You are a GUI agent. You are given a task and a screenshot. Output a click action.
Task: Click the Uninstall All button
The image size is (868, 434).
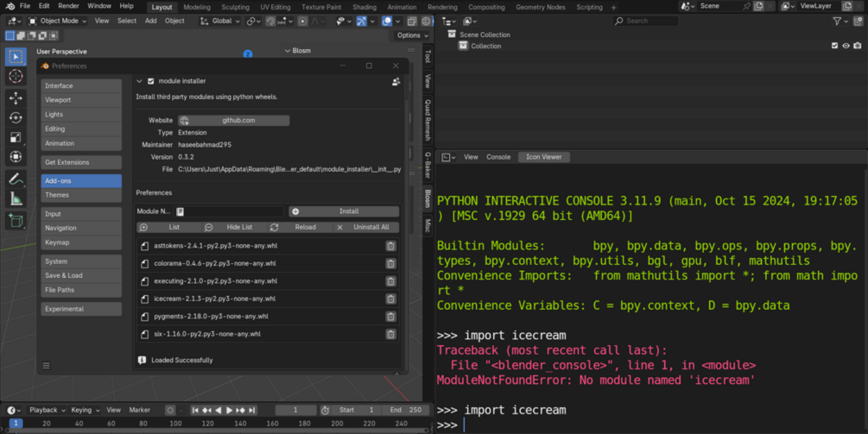[x=366, y=228]
